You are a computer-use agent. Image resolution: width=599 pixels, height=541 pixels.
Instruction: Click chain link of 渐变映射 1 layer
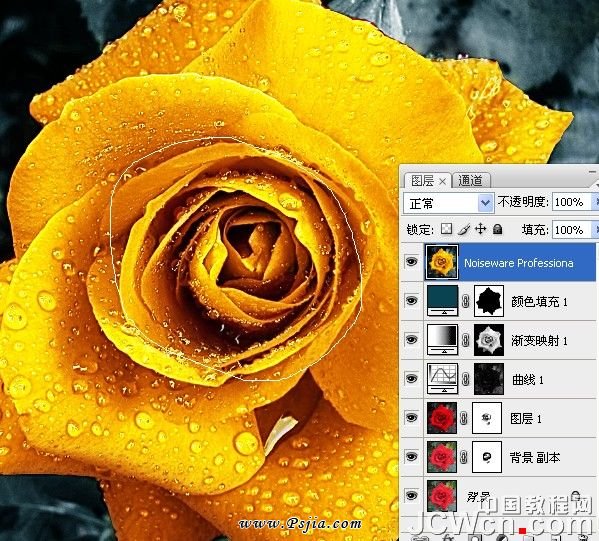(465, 340)
